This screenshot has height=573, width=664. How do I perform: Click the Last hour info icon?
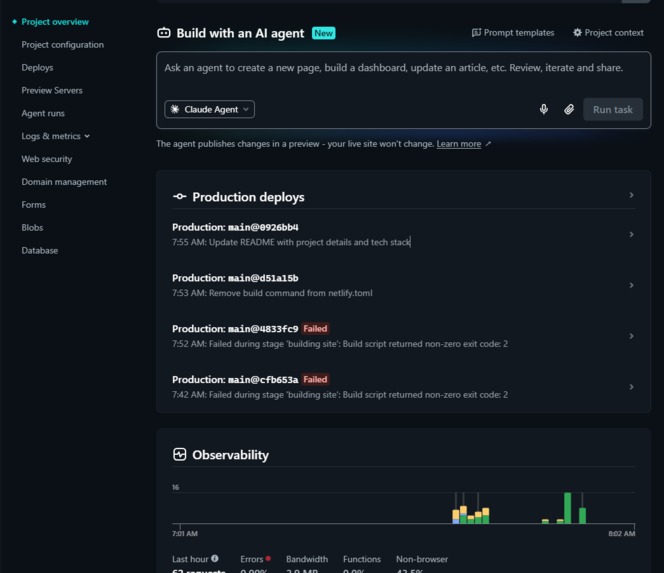[215, 559]
